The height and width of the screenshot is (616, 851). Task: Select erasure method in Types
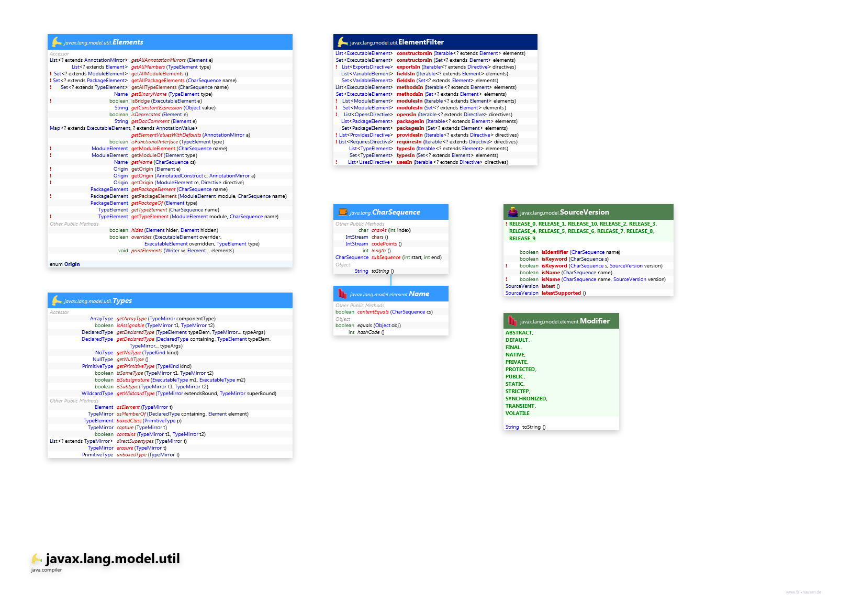(x=125, y=448)
